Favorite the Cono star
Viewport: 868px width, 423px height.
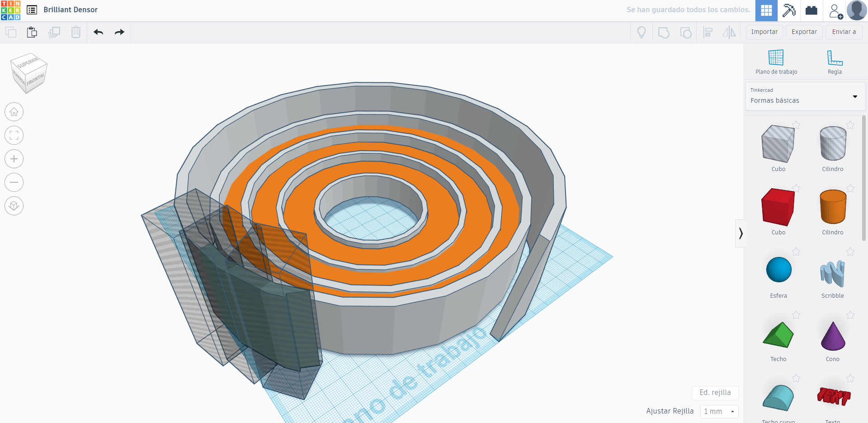click(x=850, y=315)
